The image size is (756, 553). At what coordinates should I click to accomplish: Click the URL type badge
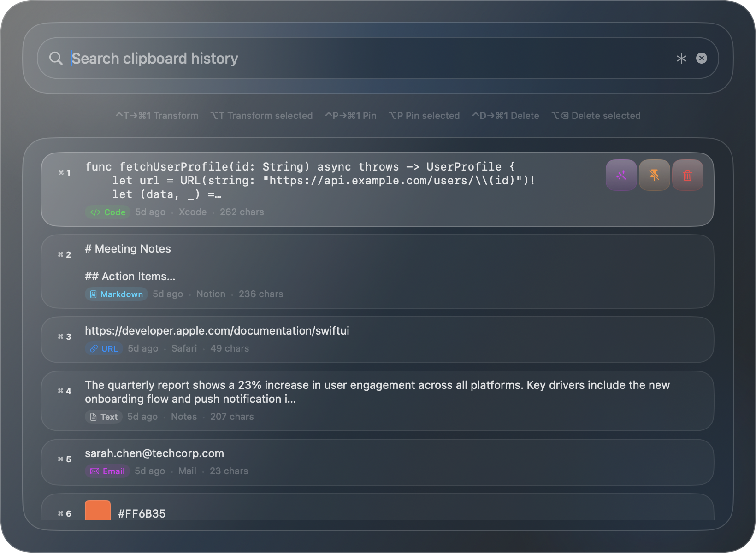pos(104,348)
